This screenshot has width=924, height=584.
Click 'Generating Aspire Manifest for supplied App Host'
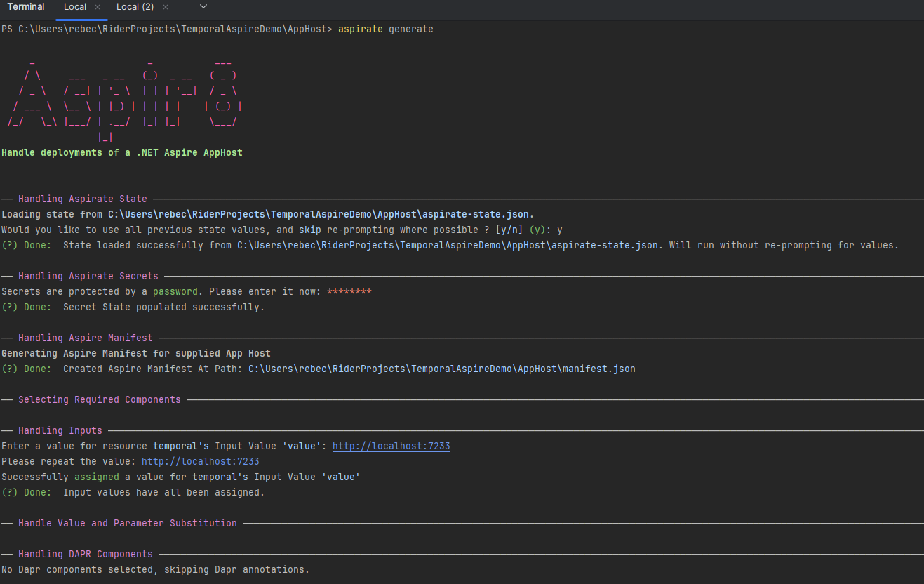click(x=136, y=354)
